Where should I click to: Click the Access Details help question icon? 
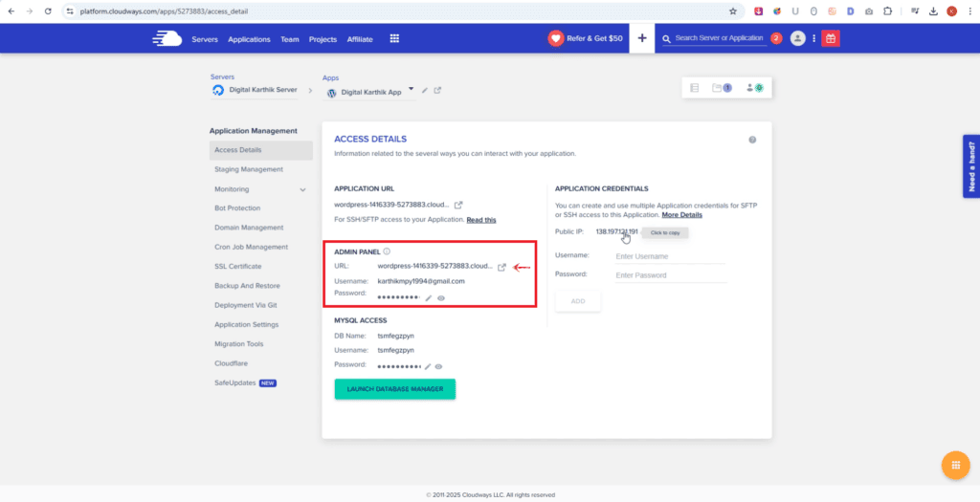point(752,140)
